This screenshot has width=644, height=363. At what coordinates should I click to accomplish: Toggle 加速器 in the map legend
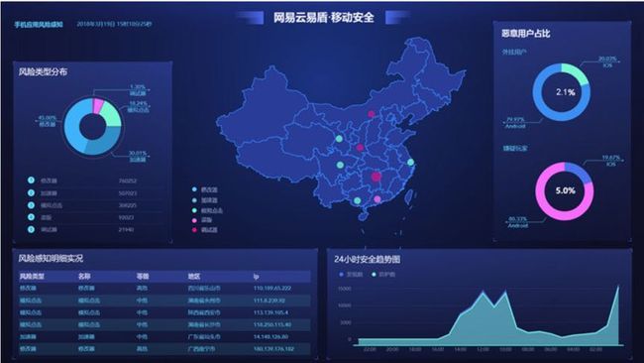(205, 199)
